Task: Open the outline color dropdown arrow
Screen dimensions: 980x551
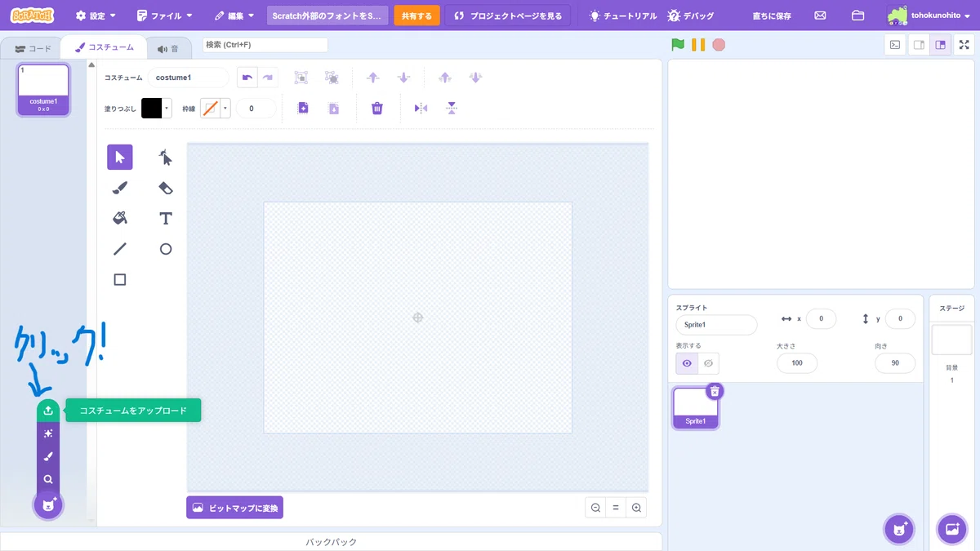Action: pos(225,108)
